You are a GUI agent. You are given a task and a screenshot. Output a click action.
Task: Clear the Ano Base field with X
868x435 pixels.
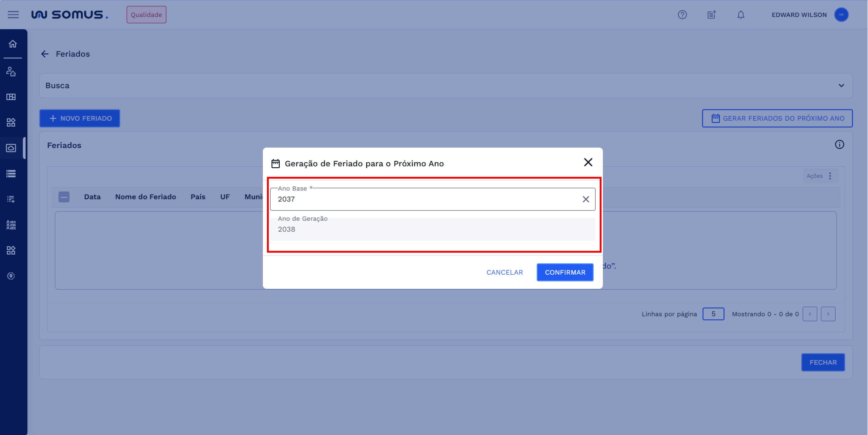click(586, 199)
